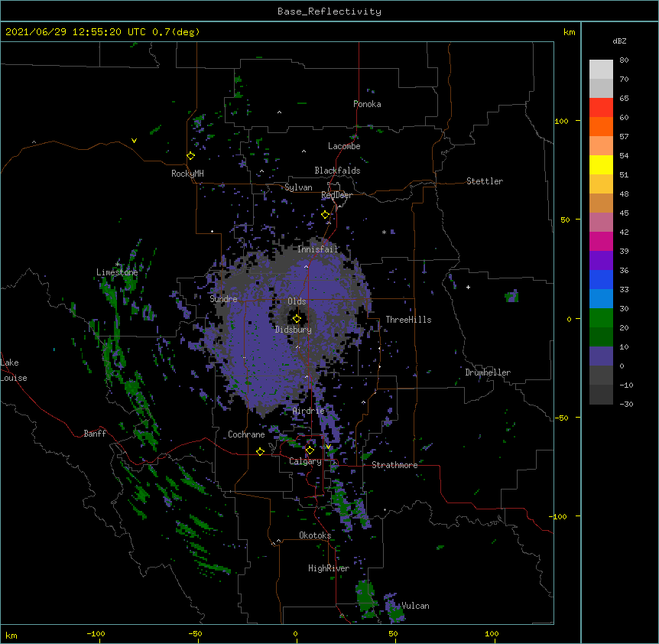
Task: Click the small green echo north of Drumheller
Action: point(512,296)
